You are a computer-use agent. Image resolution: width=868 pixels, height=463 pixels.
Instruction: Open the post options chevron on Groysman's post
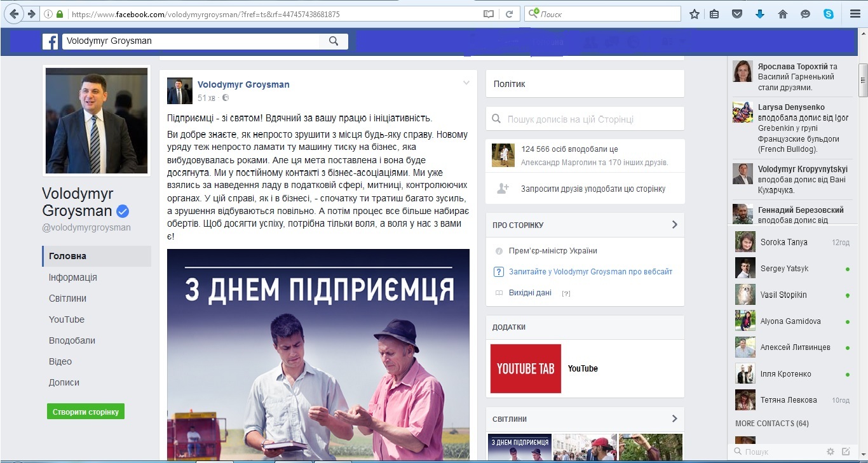click(466, 83)
